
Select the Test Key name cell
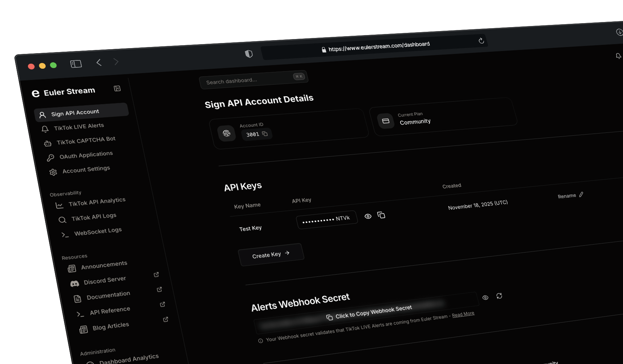pyautogui.click(x=250, y=228)
